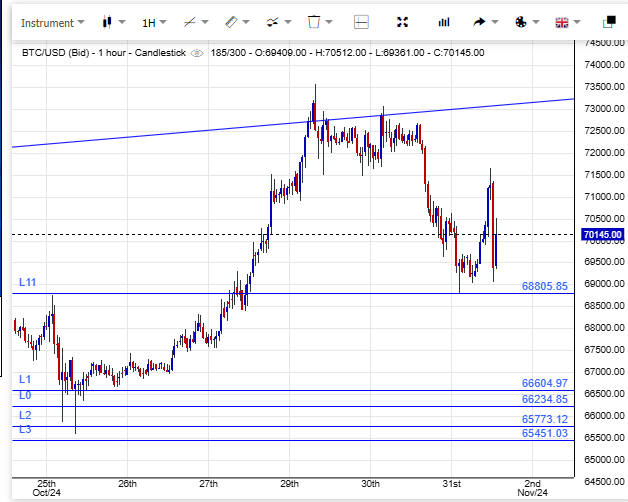Select the trend line drawing tool
Image resolution: width=628 pixels, height=502 pixels.
point(189,22)
